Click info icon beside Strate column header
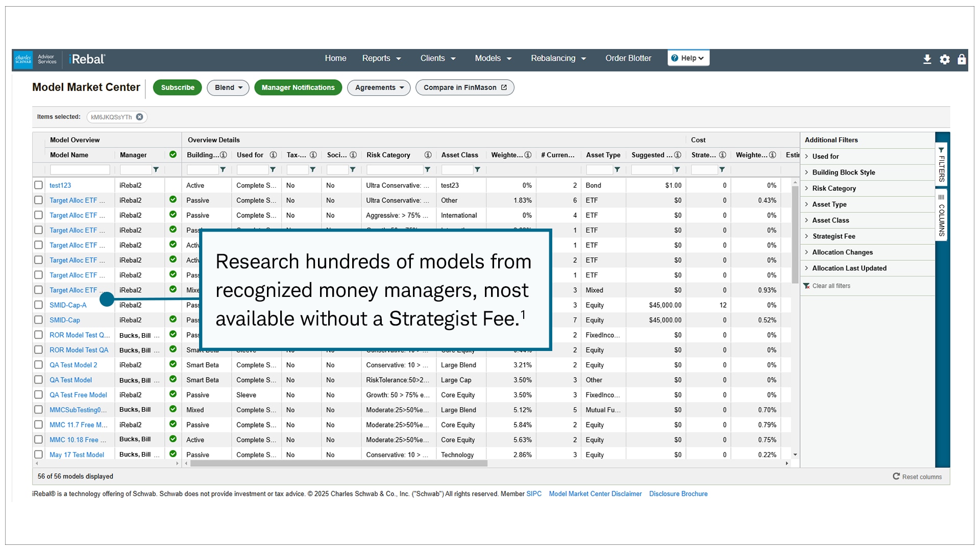 coord(722,155)
